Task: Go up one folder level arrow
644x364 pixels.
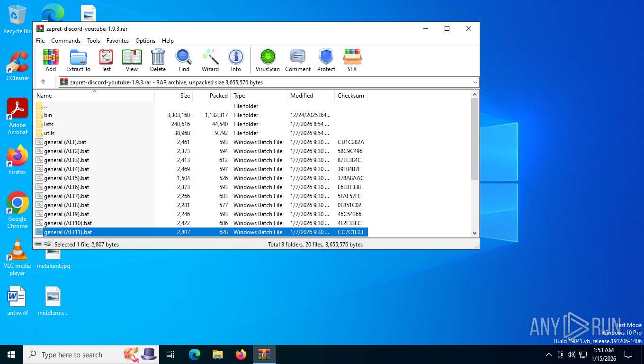Action: [x=43, y=82]
